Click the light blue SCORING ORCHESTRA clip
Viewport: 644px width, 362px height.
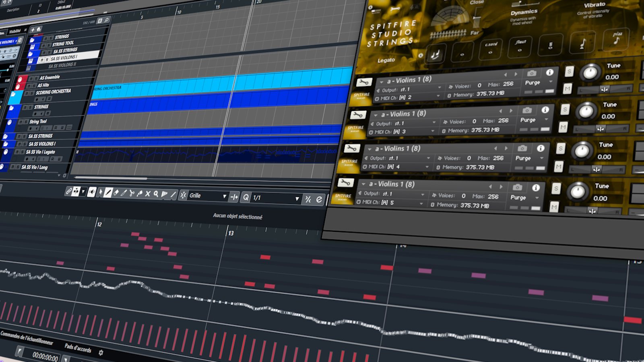tap(223, 83)
